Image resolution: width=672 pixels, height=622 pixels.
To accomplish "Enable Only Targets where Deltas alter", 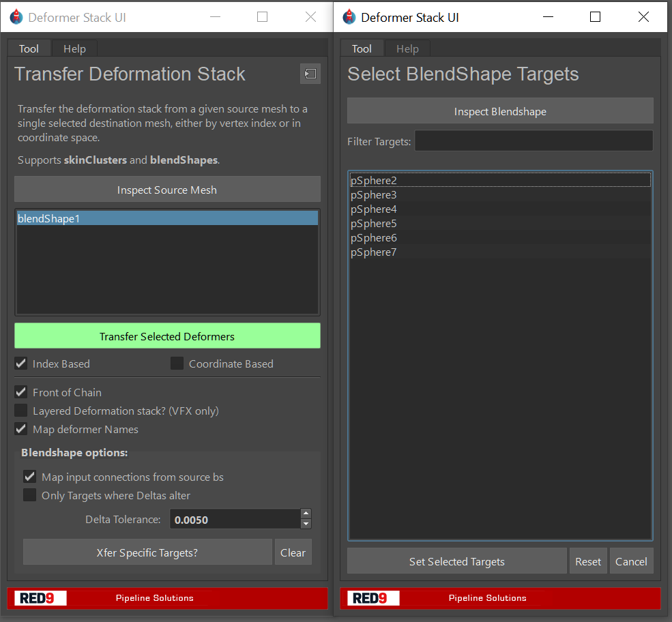I will [x=29, y=495].
